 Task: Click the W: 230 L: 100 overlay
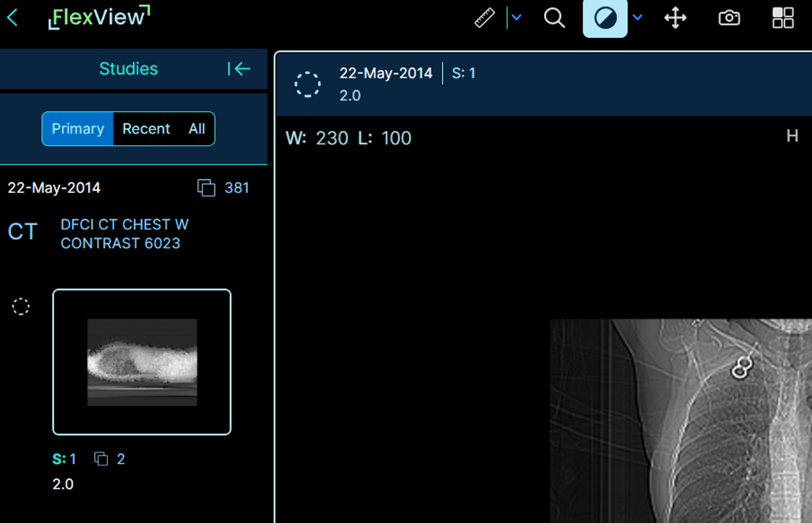348,138
